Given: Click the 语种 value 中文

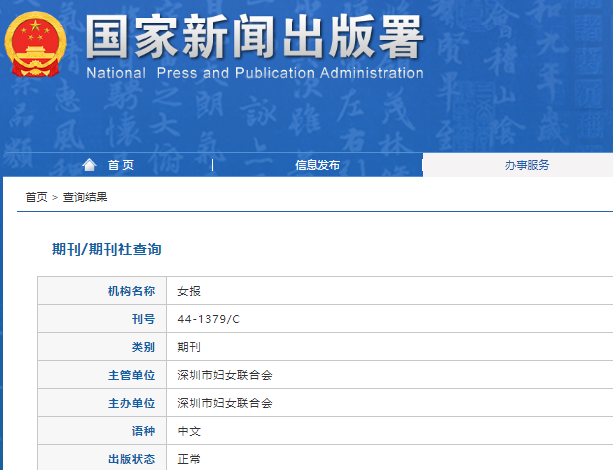Looking at the screenshot, I should point(189,431).
